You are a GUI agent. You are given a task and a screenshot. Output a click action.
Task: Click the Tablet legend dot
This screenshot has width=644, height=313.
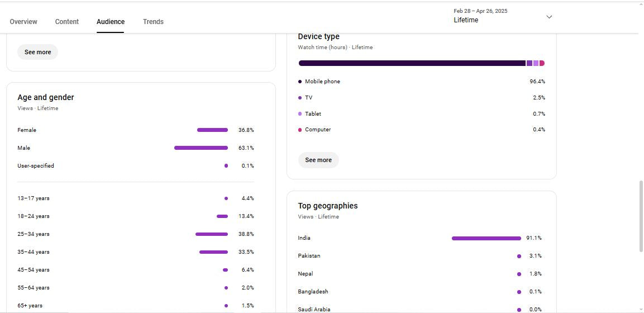tap(300, 114)
